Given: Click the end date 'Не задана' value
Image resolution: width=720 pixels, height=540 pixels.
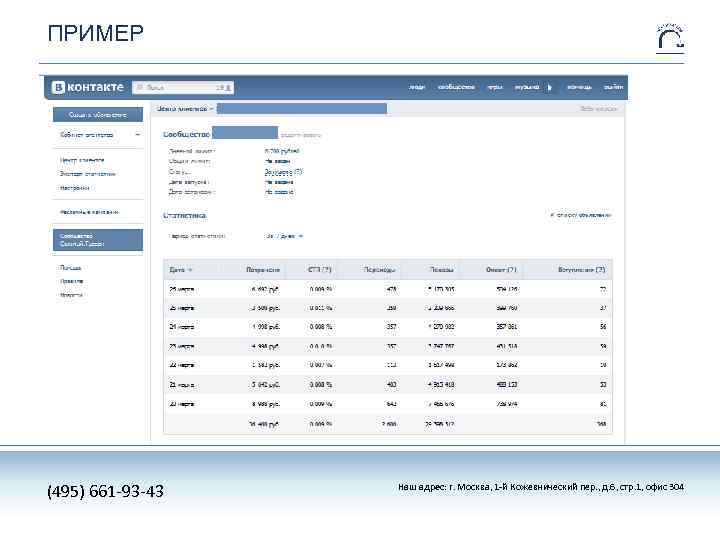Looking at the screenshot, I should coord(279,192).
